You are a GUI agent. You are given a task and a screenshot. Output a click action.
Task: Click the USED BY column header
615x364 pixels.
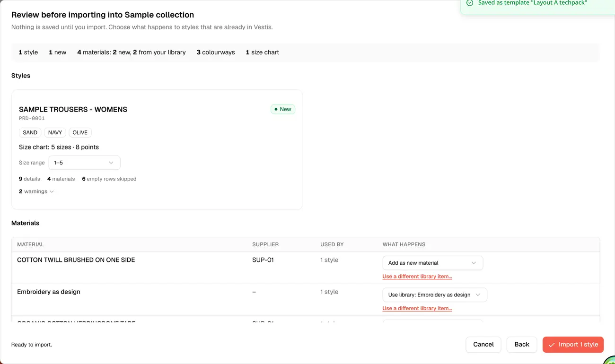(x=332, y=244)
